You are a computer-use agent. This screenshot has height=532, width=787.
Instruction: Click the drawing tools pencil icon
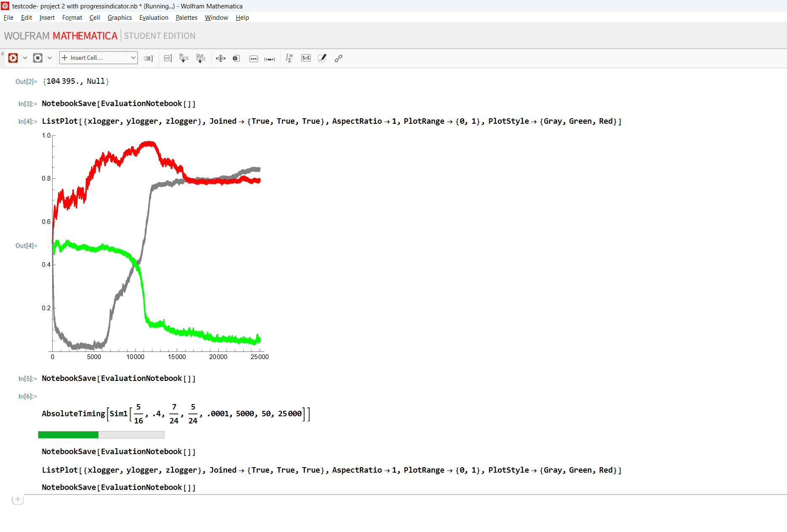tap(322, 58)
